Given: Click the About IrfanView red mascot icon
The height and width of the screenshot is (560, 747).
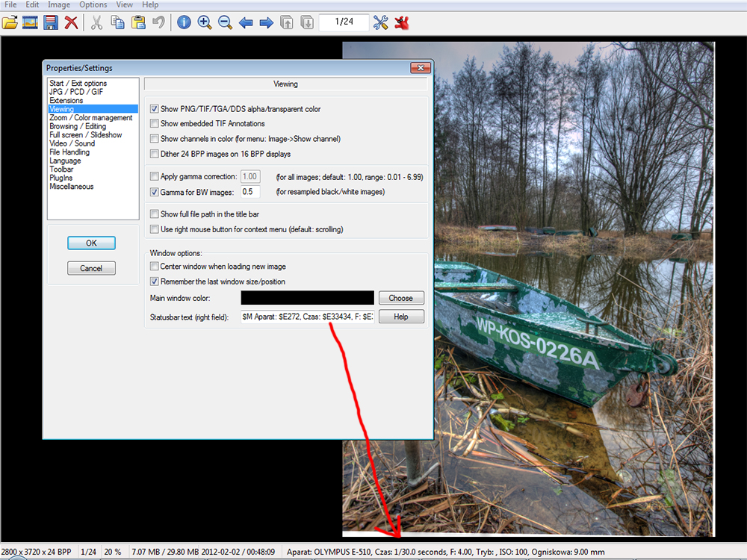Looking at the screenshot, I should pos(402,22).
